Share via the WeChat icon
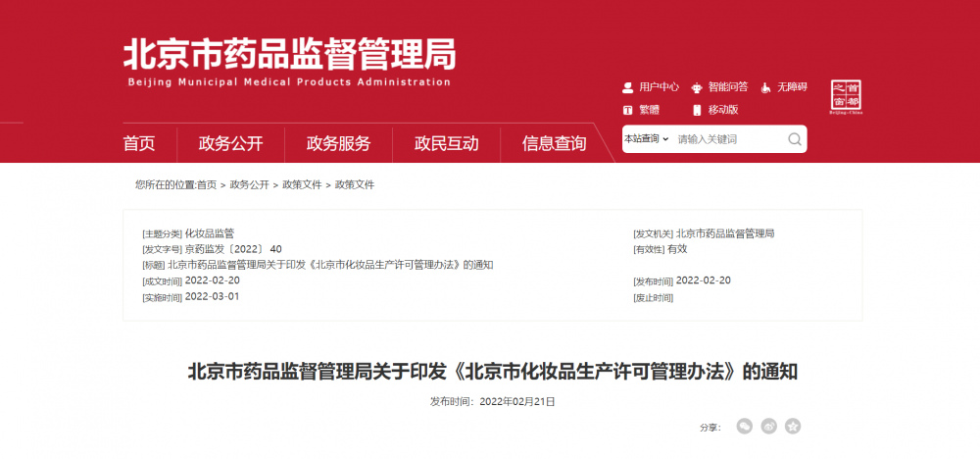The image size is (980, 459). [745, 427]
